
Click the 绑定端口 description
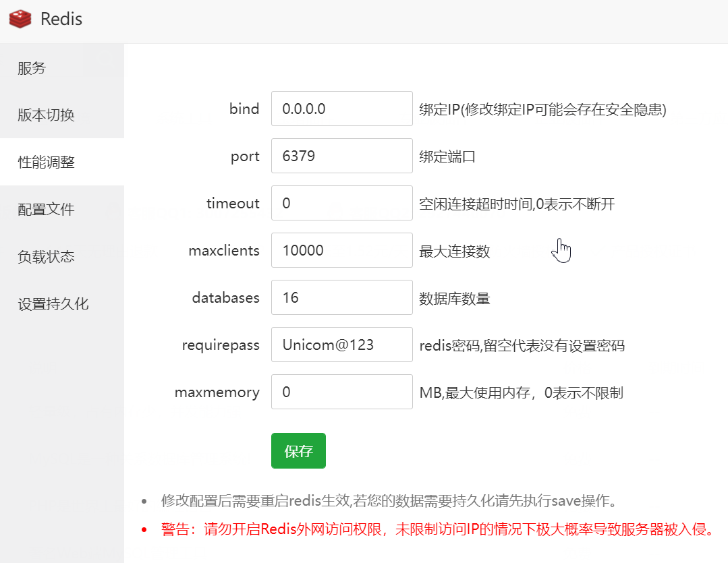pyautogui.click(x=447, y=157)
